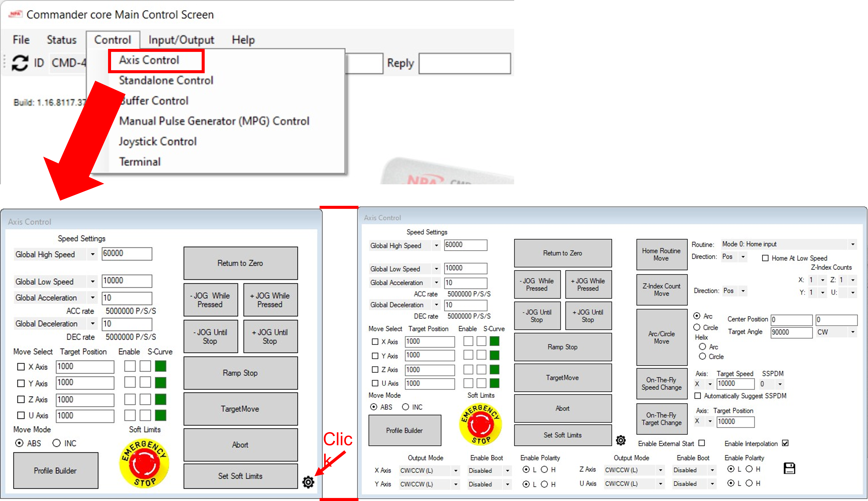Select ABS move mode in expanded window
The width and height of the screenshot is (868, 501).
[x=373, y=407]
